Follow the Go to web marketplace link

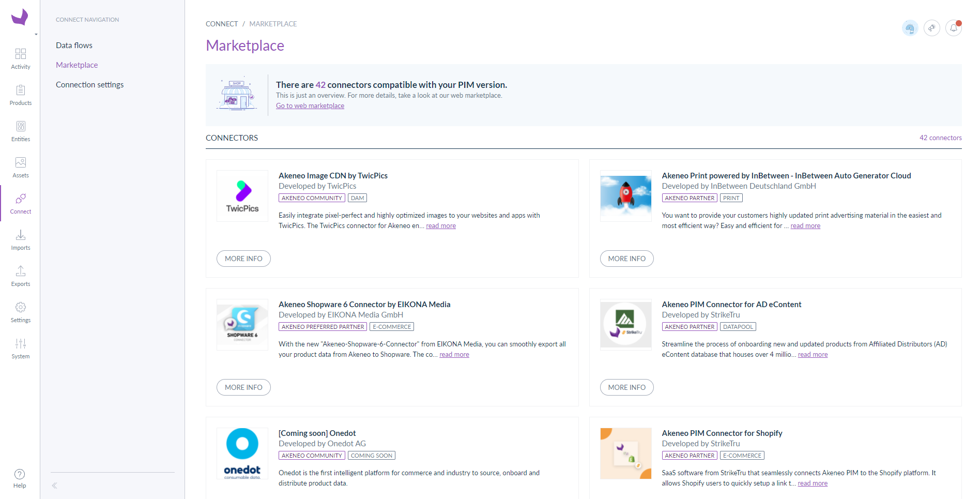point(310,105)
